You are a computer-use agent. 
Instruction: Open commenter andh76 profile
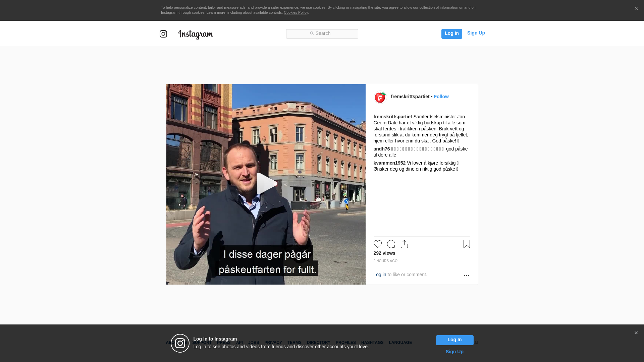click(x=382, y=149)
